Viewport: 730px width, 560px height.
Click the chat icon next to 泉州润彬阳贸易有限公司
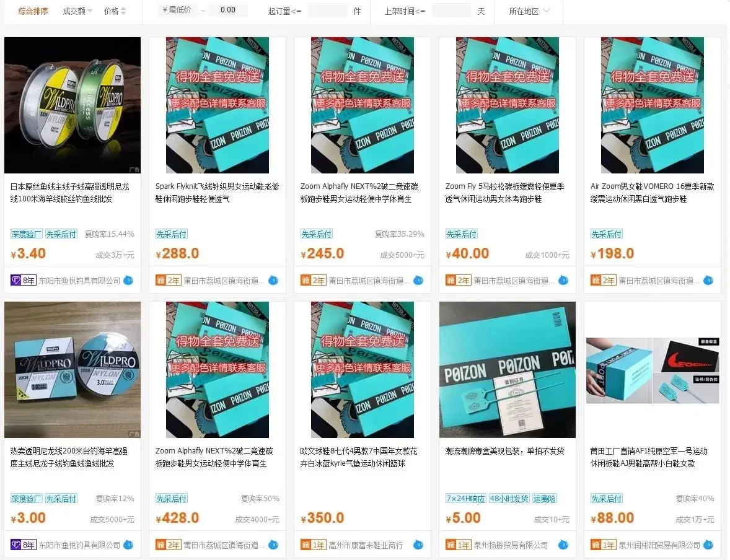708,545
